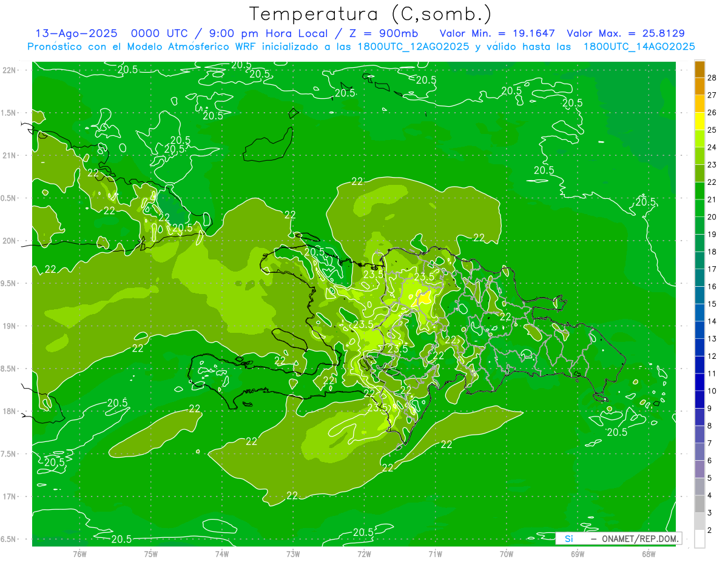Click the purple 6–7 legend swatch

coord(699,452)
